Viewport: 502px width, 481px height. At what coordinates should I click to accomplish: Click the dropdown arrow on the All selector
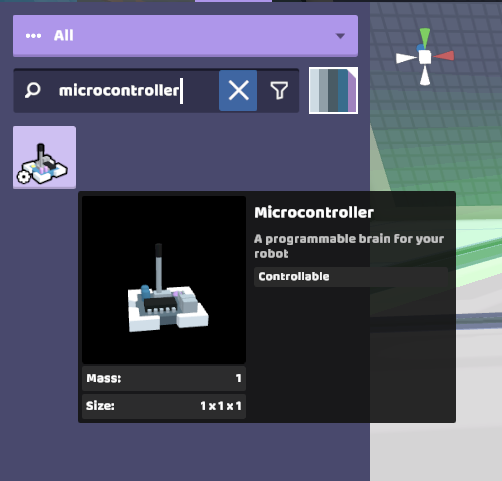[340, 36]
